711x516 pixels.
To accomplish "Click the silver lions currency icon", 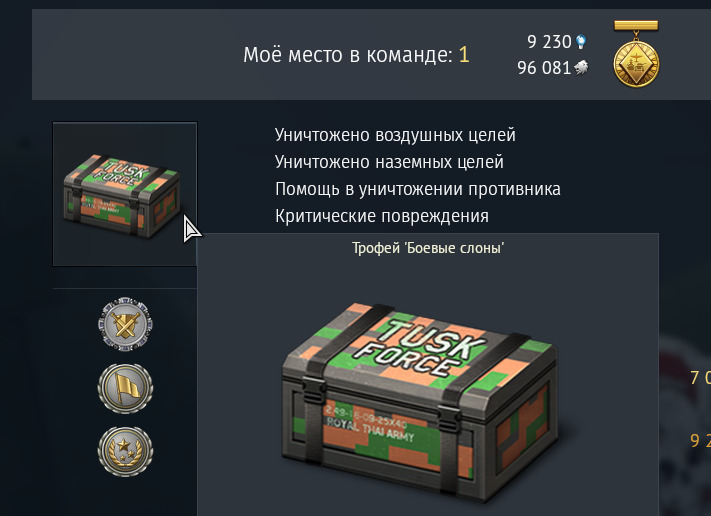I will coord(581,68).
